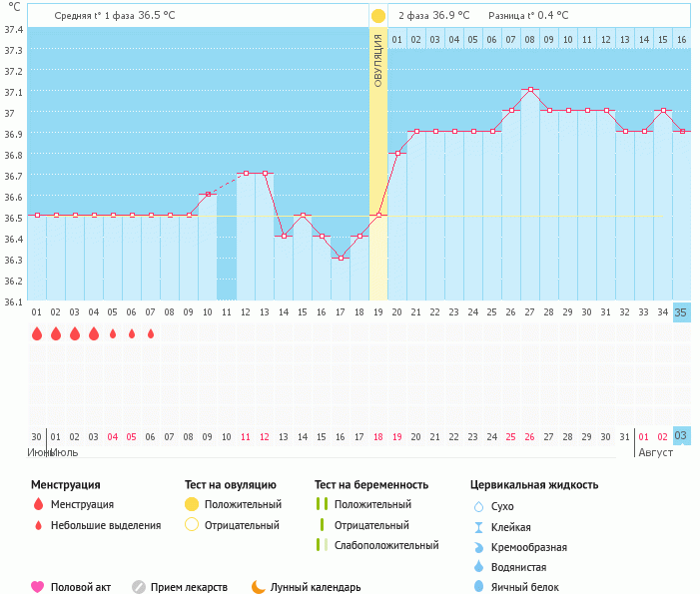This screenshot has height=594, width=700.
Task: Click the yellow ovulation circle above the chart
Action: (377, 16)
